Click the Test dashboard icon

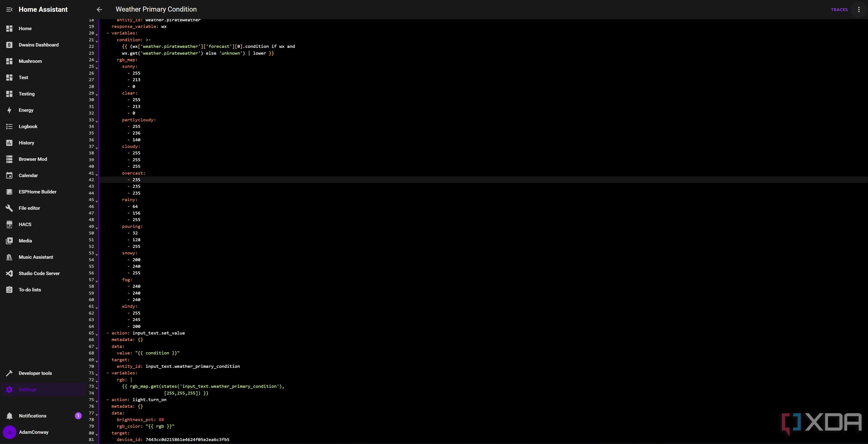point(10,78)
